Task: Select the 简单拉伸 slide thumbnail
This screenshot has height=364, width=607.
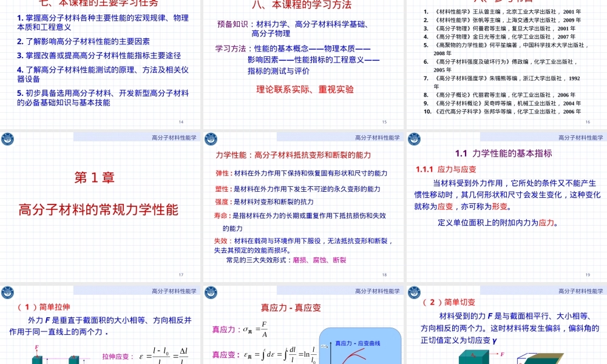Action: [100, 324]
